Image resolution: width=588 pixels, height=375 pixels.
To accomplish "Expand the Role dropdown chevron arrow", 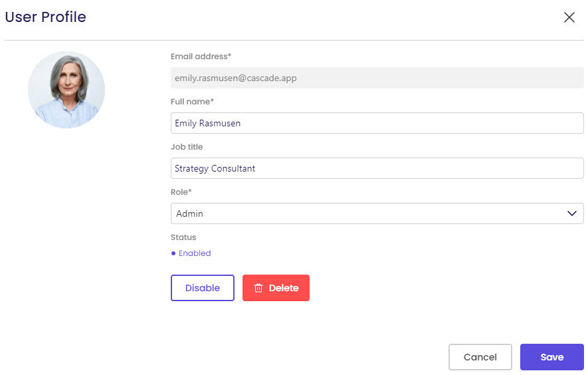I will (x=571, y=213).
